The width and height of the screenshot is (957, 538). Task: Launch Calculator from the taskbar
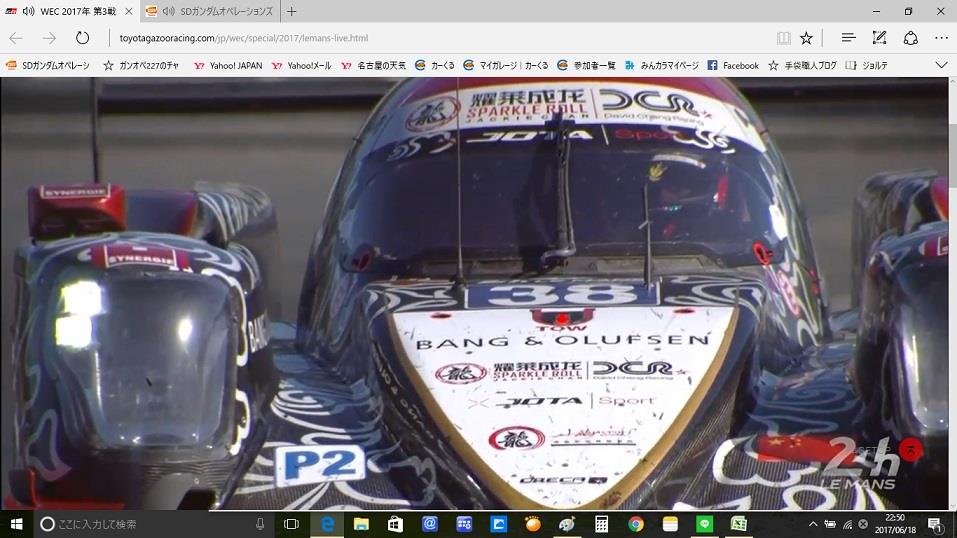pyautogui.click(x=602, y=524)
